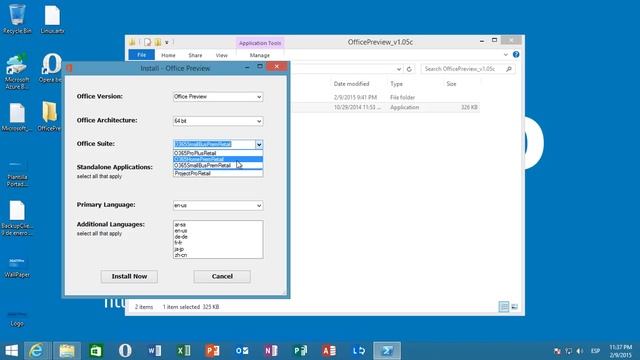Screen dimensions: 640x360
Task: Choose O365SmallBusPremRetail in the dropdown list
Action: tap(218, 165)
